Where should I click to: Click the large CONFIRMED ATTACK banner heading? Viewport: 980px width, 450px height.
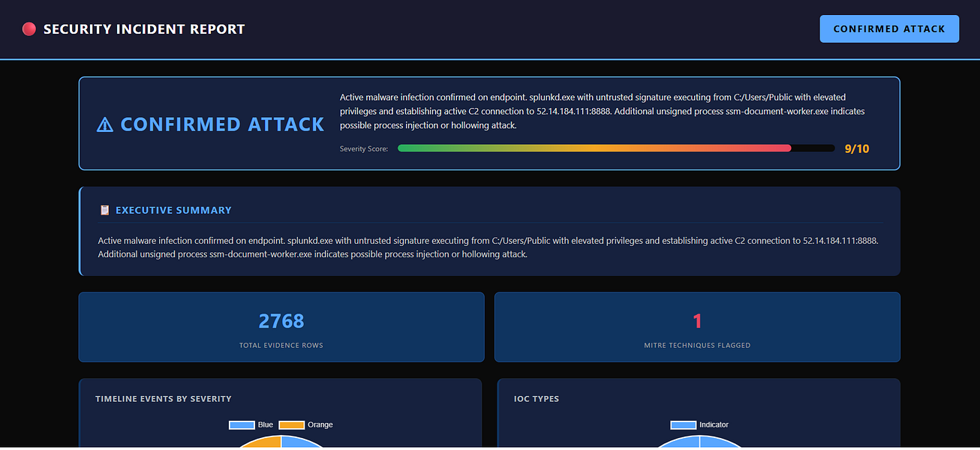point(222,124)
